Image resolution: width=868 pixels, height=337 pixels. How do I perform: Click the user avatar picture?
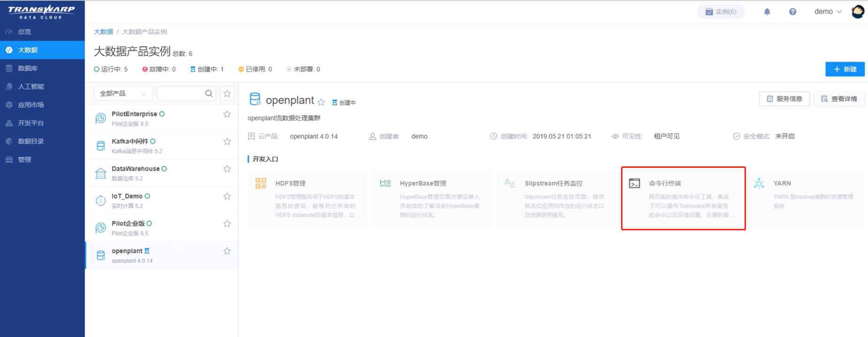[858, 11]
